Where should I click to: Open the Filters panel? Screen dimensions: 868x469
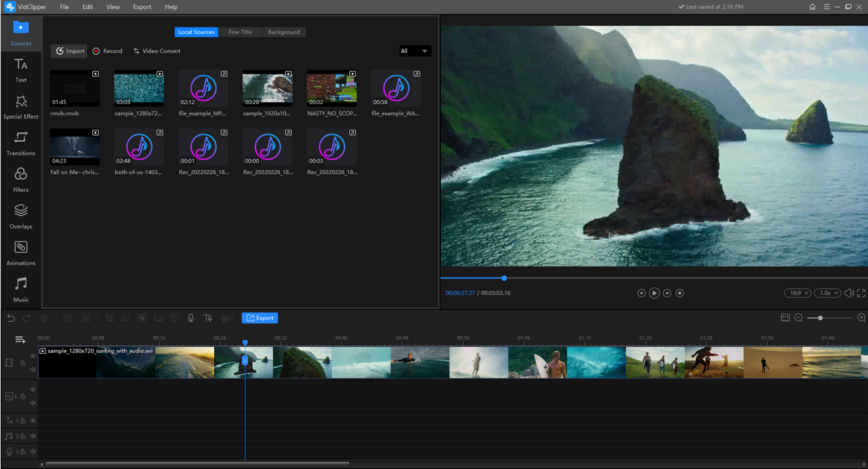[21, 180]
